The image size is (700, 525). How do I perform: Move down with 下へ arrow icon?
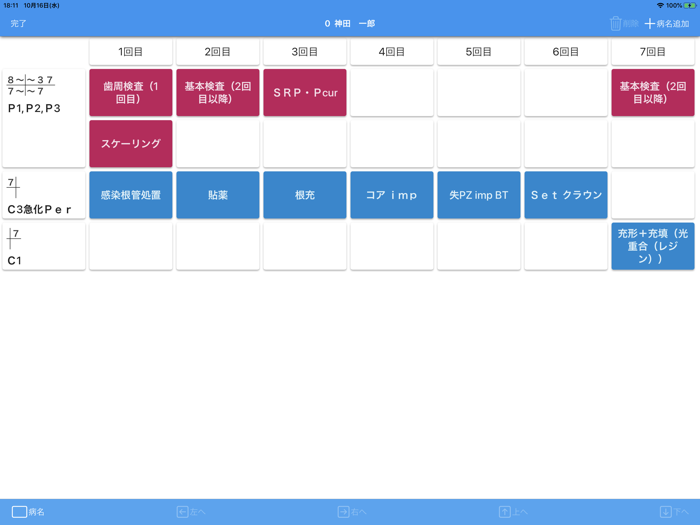tap(665, 512)
